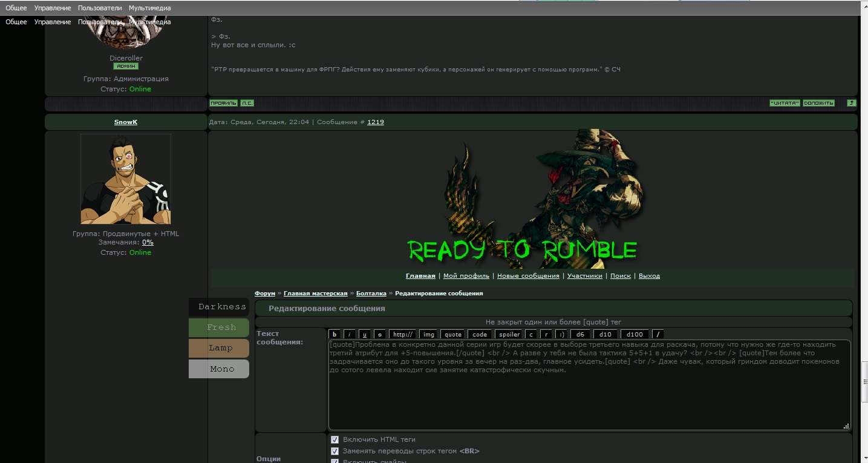The width and height of the screenshot is (868, 463).
Task: Click SnowK's avatar image
Action: [126, 179]
